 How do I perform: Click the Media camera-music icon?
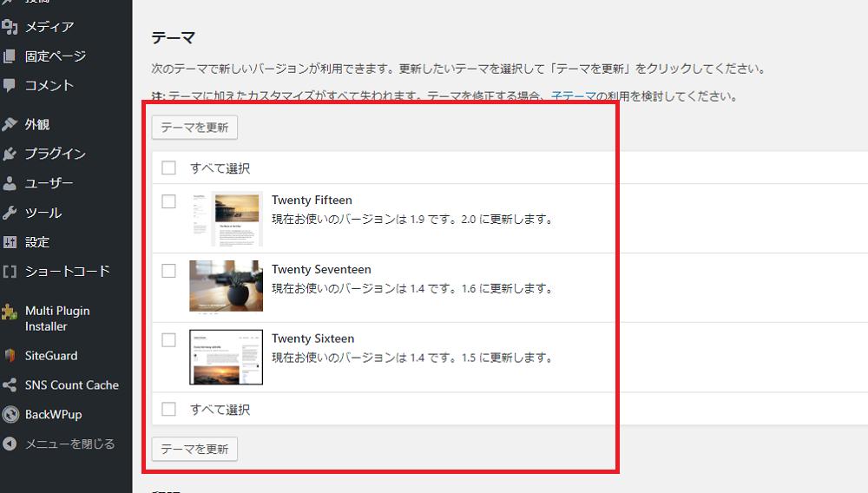[10, 27]
